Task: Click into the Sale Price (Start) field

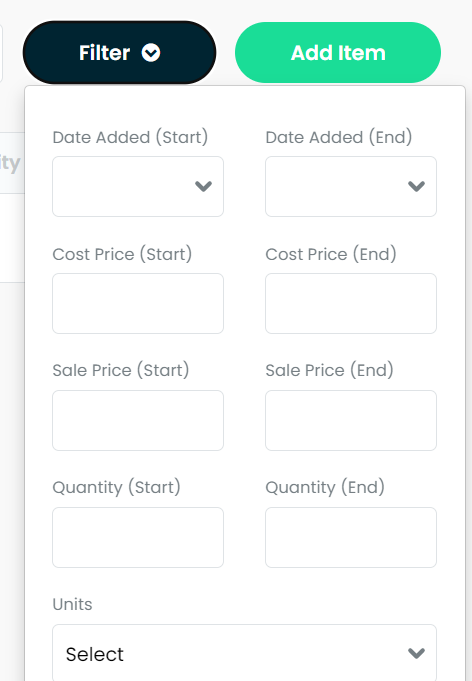Action: point(138,420)
